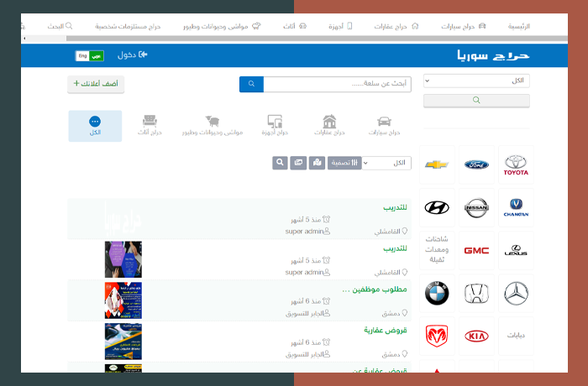Viewport: 588px width, 386px height.
Task: Open the Mercedes-Benz brand listings
Action: (x=516, y=293)
